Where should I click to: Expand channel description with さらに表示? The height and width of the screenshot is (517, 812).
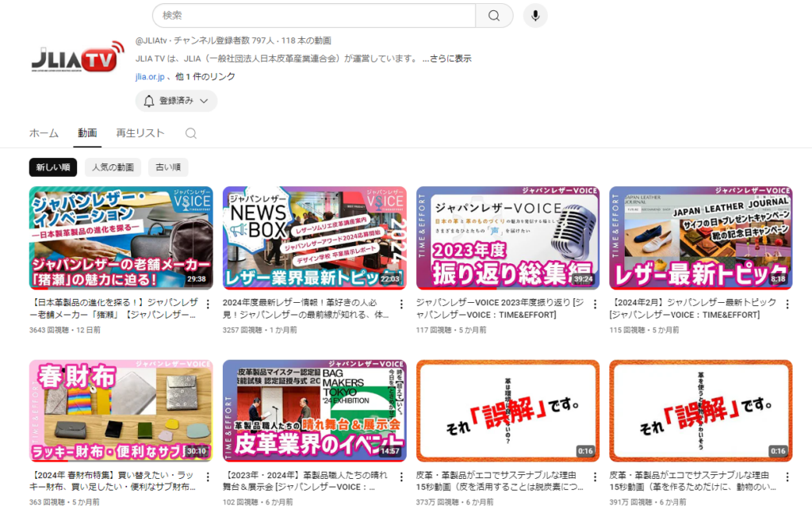[x=446, y=59]
